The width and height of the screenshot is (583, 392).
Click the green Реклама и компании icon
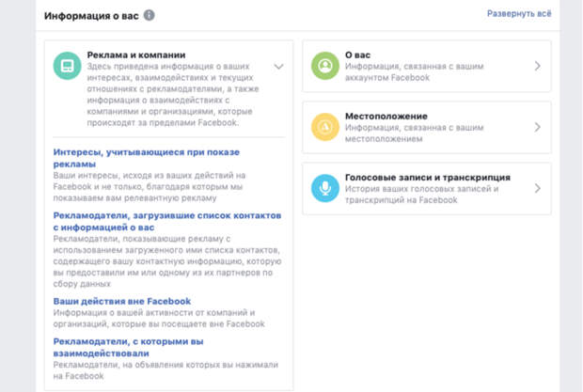tap(68, 66)
